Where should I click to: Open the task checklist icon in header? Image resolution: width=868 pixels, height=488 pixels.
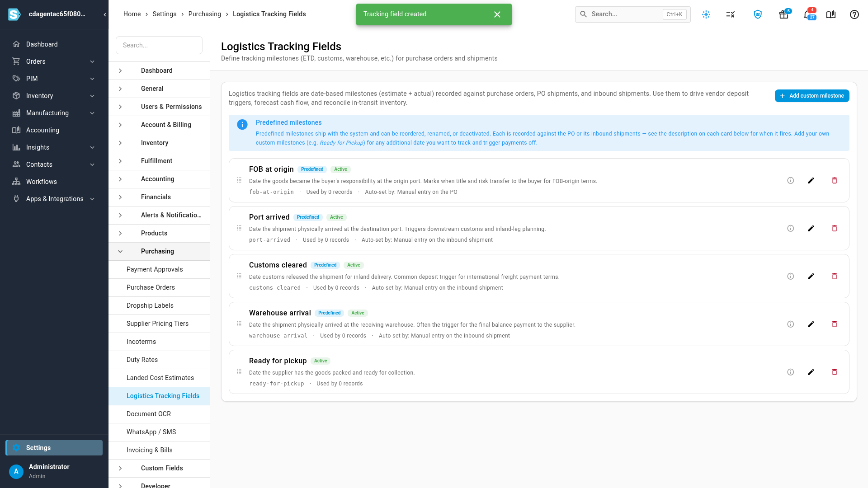[731, 14]
